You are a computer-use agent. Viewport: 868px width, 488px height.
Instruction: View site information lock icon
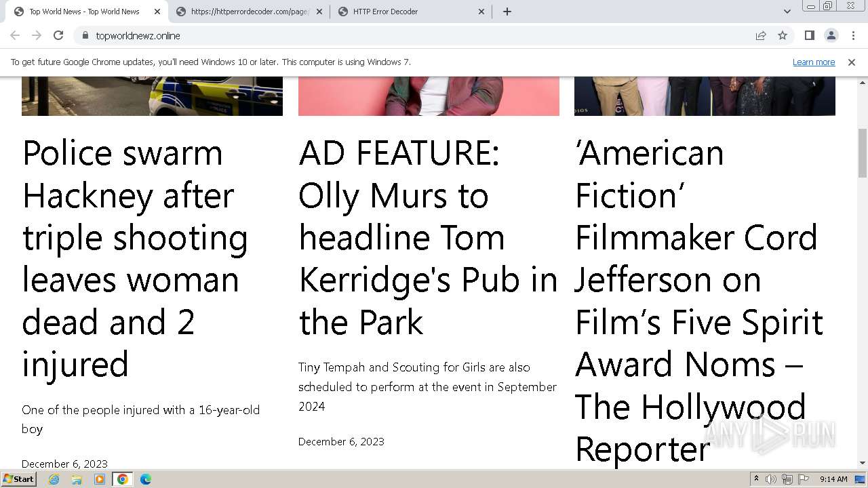pyautogui.click(x=85, y=35)
